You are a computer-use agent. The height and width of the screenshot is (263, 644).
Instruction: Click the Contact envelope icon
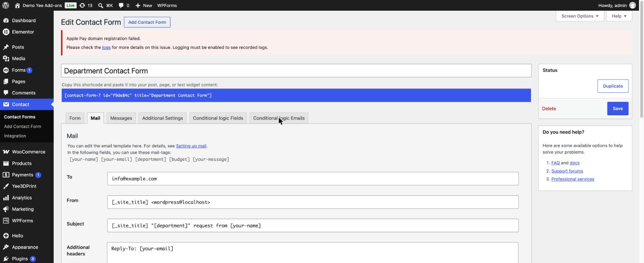(6, 105)
